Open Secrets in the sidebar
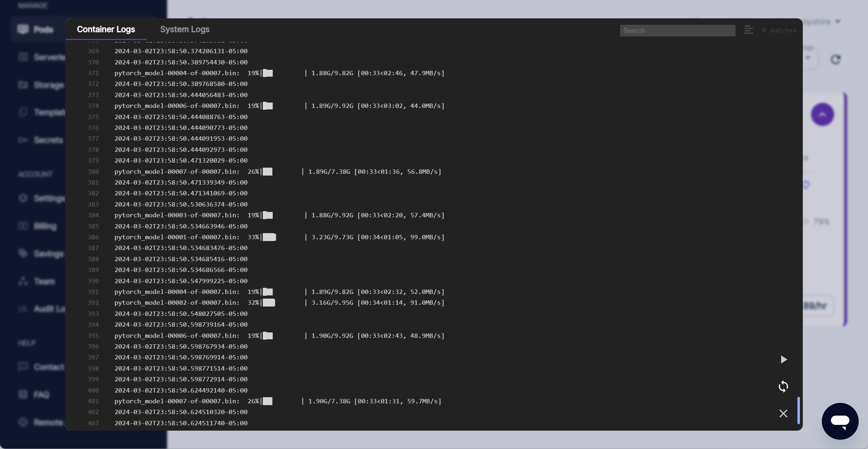The width and height of the screenshot is (868, 449). tap(48, 140)
